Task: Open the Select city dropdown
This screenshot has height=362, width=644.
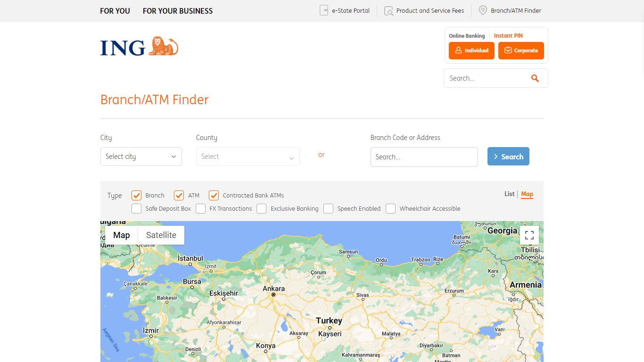Action: (x=141, y=156)
